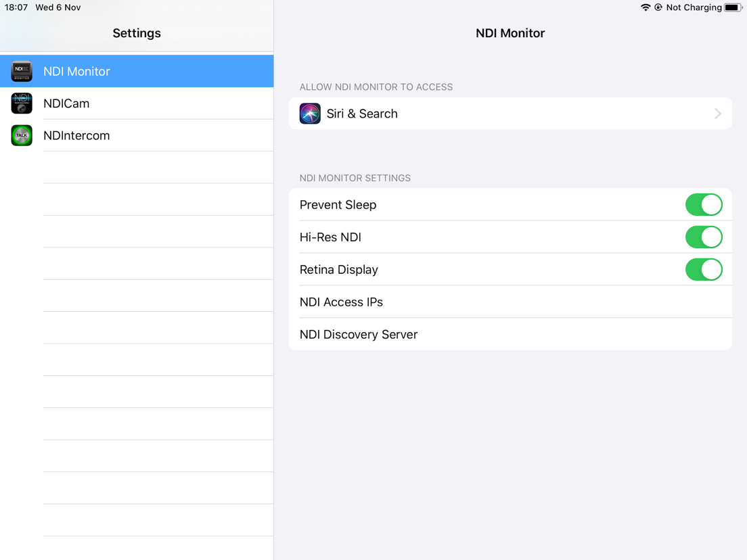Select NDI Monitor in settings list
Viewport: 747px width, 560px height.
tap(137, 72)
